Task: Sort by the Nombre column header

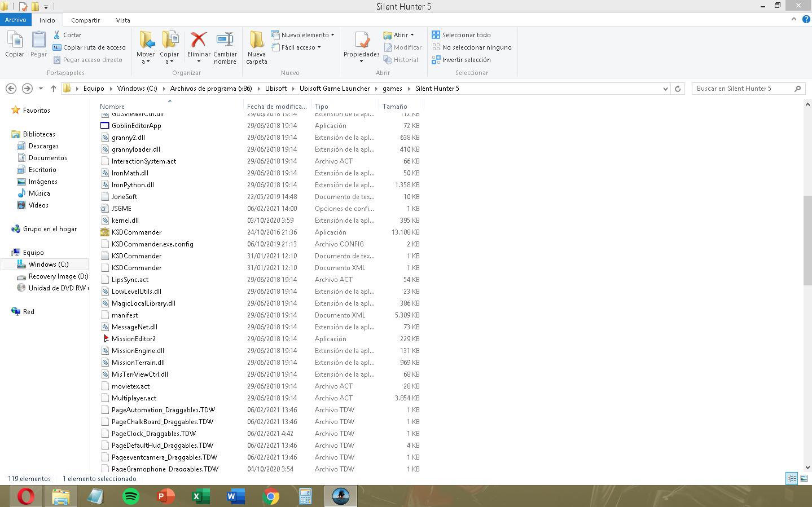Action: (x=112, y=107)
